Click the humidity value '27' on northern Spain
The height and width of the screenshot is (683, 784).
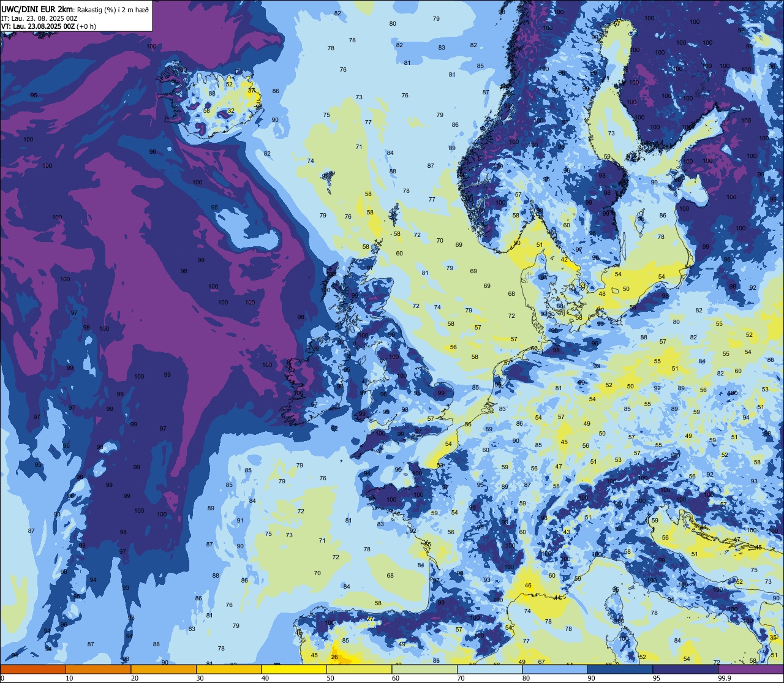pyautogui.click(x=370, y=619)
